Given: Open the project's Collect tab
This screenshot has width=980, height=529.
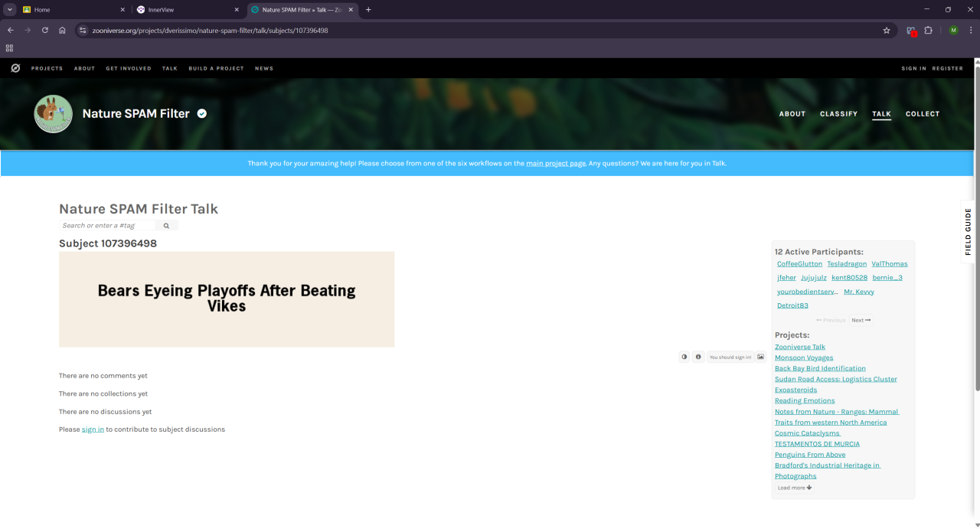Looking at the screenshot, I should click(x=923, y=114).
